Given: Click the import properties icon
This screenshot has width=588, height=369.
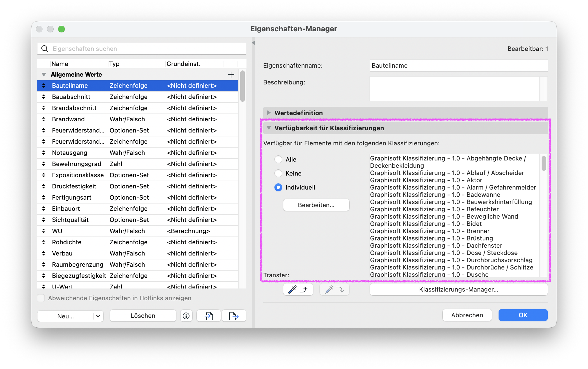Looking at the screenshot, I should (x=209, y=316).
